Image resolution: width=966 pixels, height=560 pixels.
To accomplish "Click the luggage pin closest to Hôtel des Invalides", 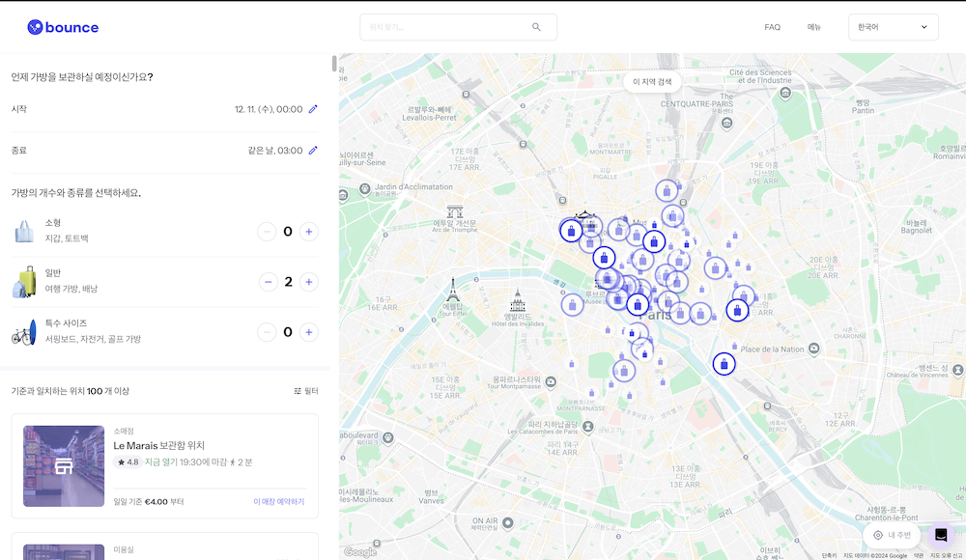I will [572, 305].
